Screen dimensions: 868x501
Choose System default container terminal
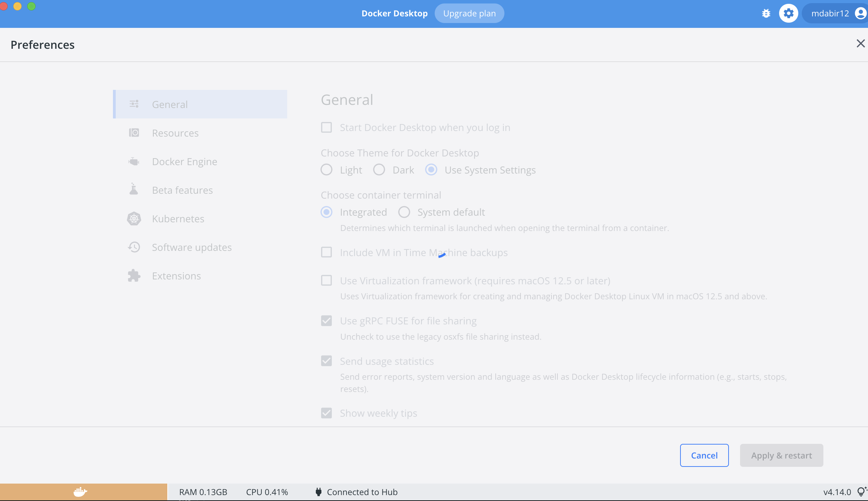404,212
